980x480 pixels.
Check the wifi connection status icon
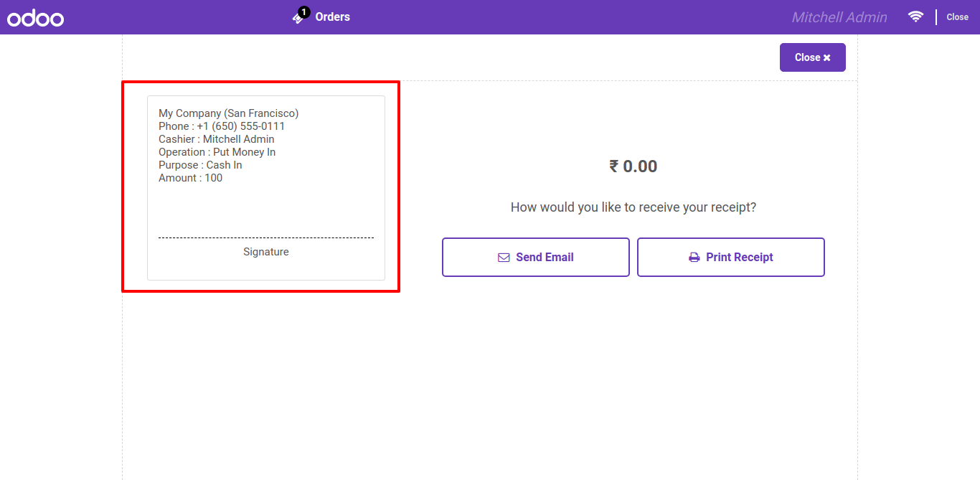[915, 17]
